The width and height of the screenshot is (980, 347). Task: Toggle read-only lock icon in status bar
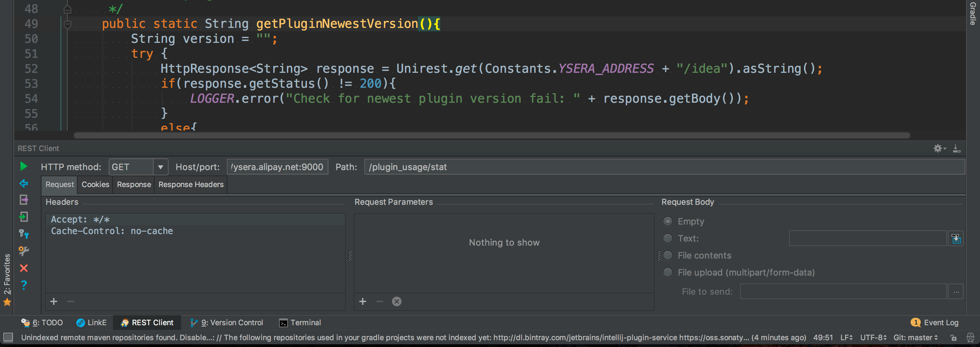[953, 337]
